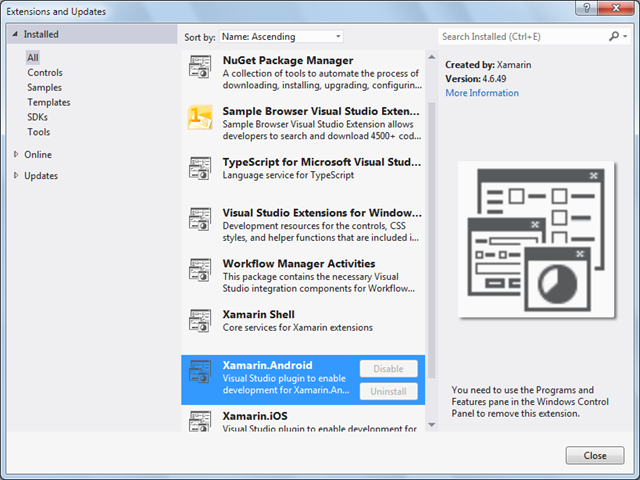Screen dimensions: 640x480
Task: Click the Programs and Features removal note
Action: click(530, 402)
